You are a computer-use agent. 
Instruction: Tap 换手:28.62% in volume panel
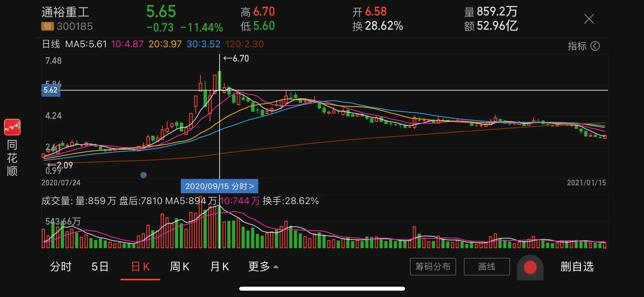coord(291,201)
